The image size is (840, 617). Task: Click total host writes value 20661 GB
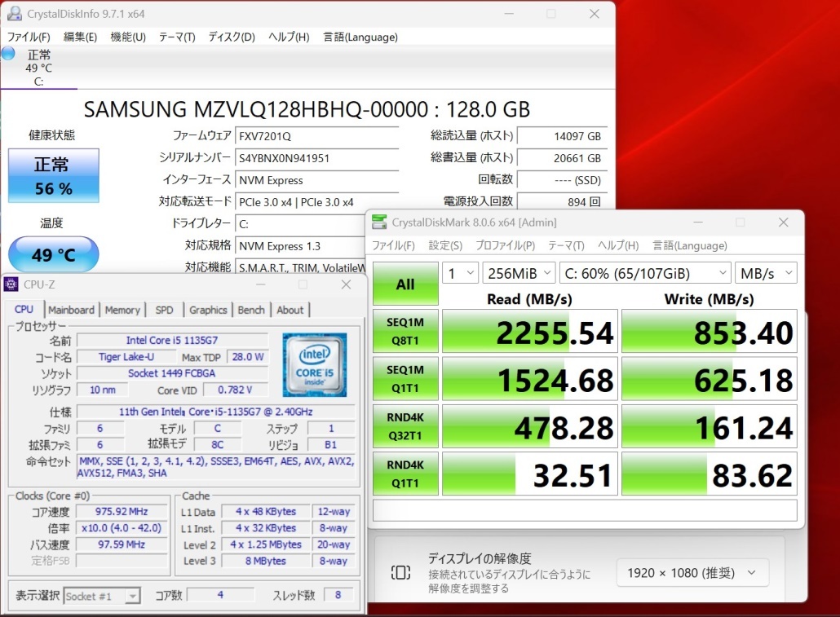click(x=562, y=158)
